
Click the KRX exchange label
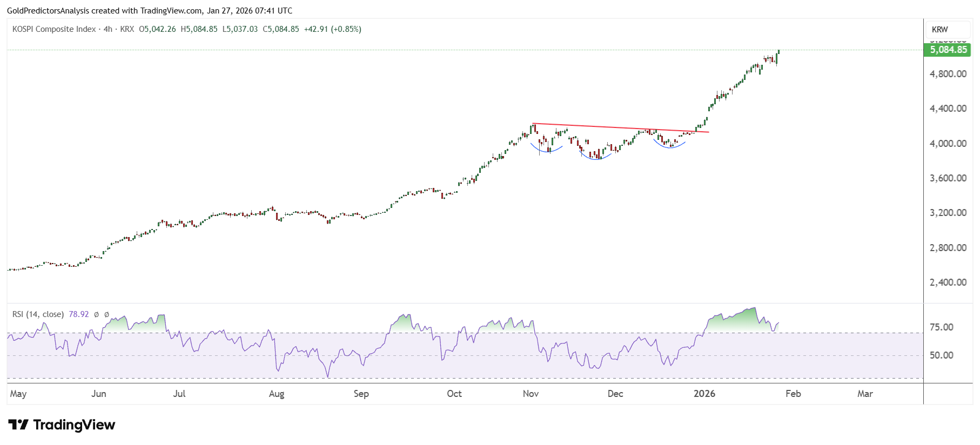(x=127, y=29)
